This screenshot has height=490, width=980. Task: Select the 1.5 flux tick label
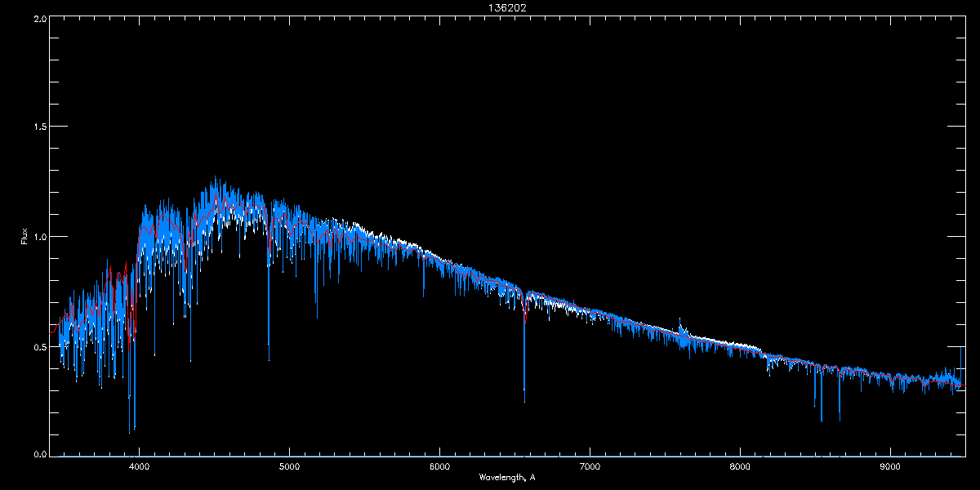pyautogui.click(x=39, y=127)
